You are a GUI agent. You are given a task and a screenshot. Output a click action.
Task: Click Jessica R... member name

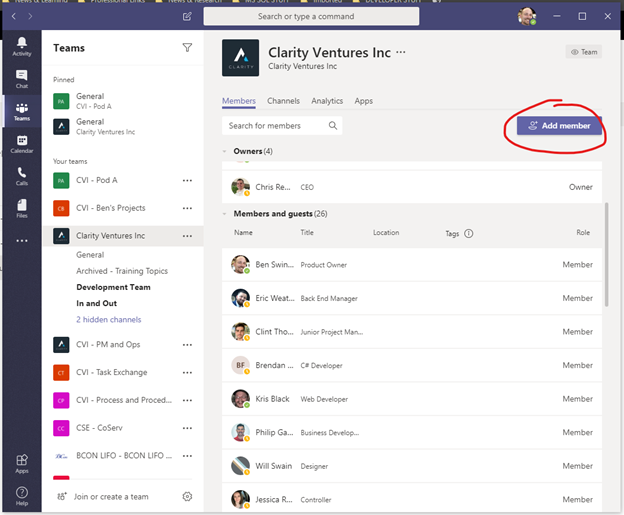click(274, 499)
